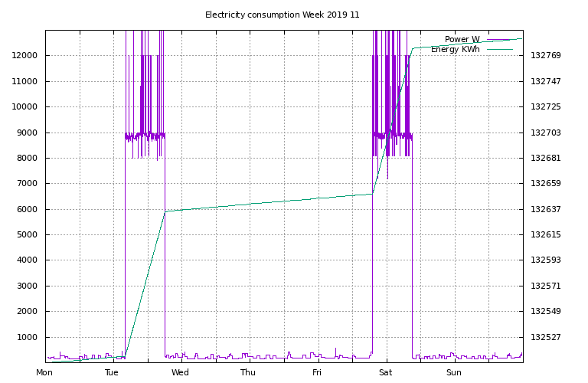Click the 132527 right axis value
Screen dimensions: 588x383
(546, 337)
